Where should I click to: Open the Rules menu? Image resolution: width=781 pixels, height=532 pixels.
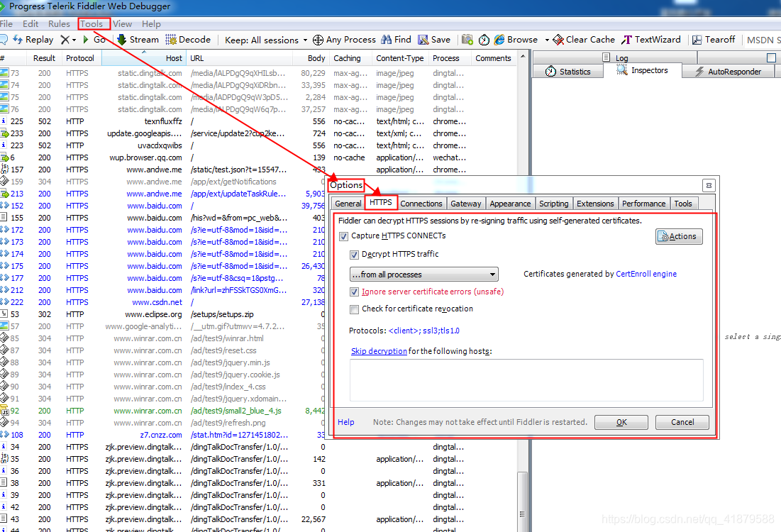click(59, 24)
